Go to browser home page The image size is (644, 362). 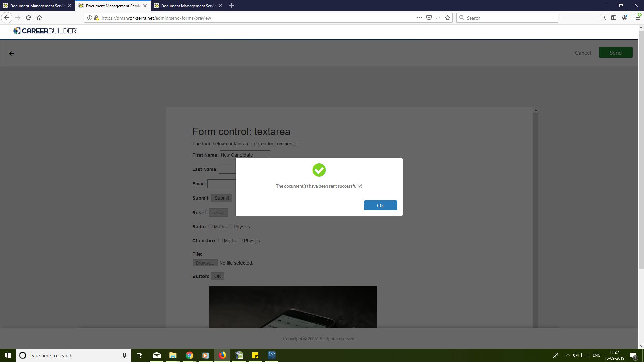(x=39, y=18)
